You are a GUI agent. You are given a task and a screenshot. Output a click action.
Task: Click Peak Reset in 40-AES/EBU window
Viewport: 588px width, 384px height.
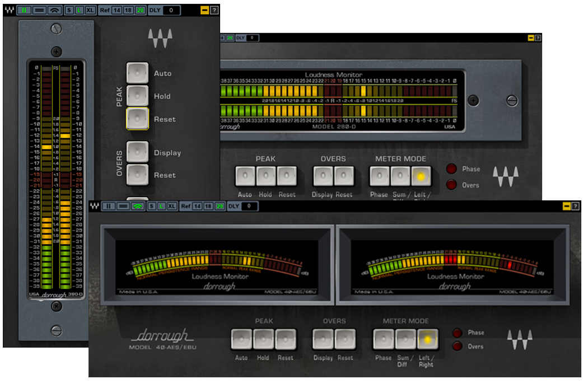point(286,339)
